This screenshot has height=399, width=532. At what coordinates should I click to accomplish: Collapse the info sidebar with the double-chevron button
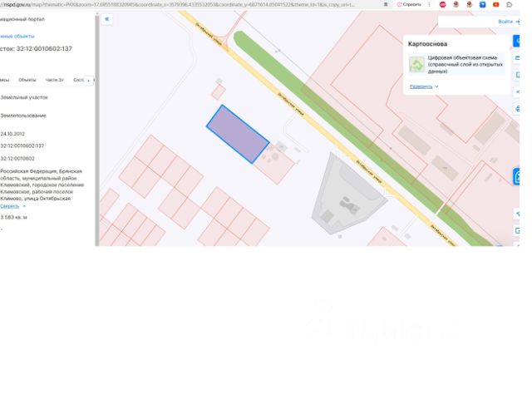(x=107, y=19)
